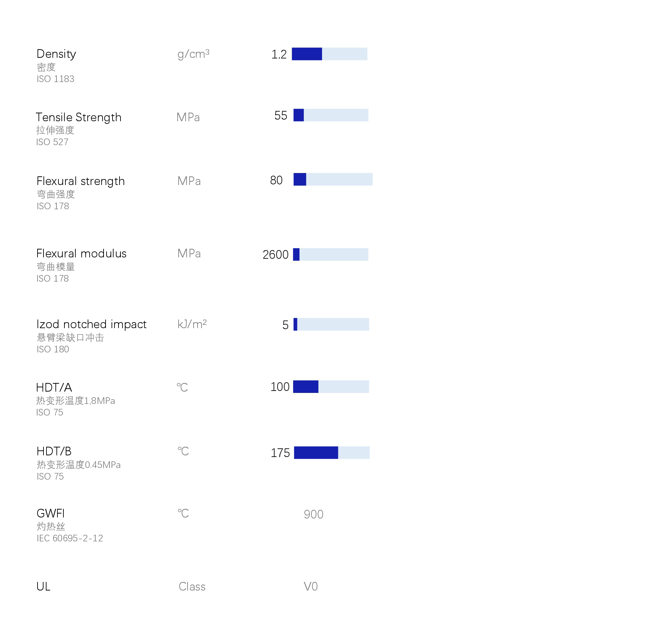Click the HDT/B 175 progress bar
Viewport: 664px width, 644px height.
point(332,453)
